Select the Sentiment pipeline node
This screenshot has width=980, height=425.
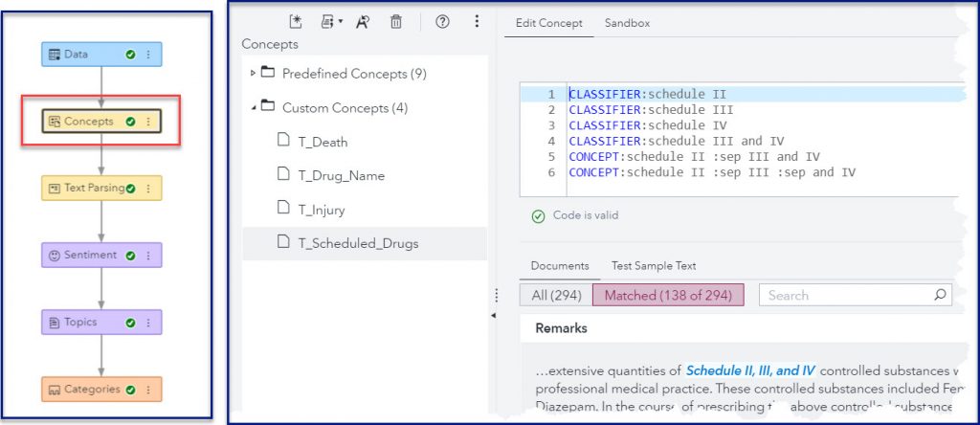(x=101, y=255)
